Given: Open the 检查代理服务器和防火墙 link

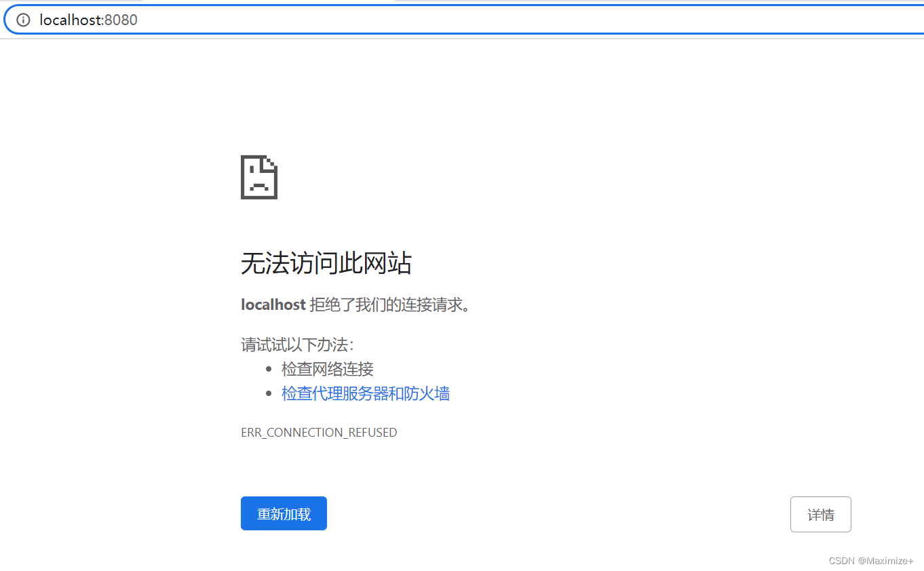Looking at the screenshot, I should coord(366,393).
